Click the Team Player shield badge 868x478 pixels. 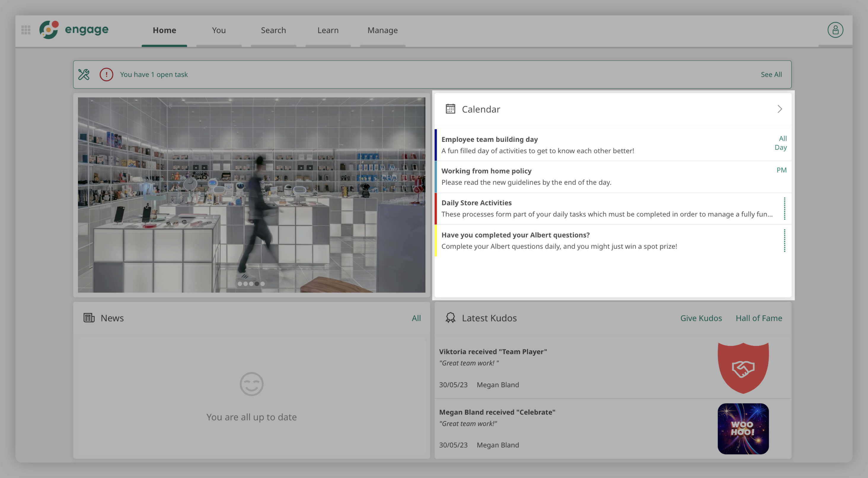pos(743,368)
